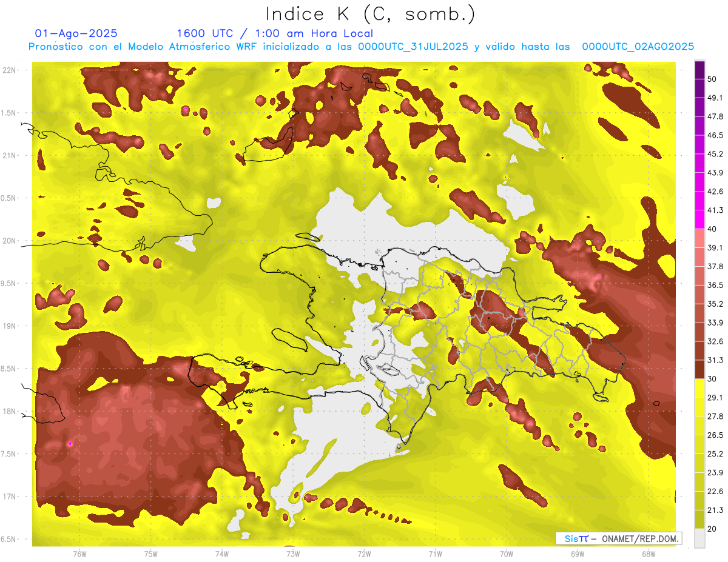The image size is (728, 562).
Task: Click the '9.5N' latitude tick label
Action: point(8,283)
